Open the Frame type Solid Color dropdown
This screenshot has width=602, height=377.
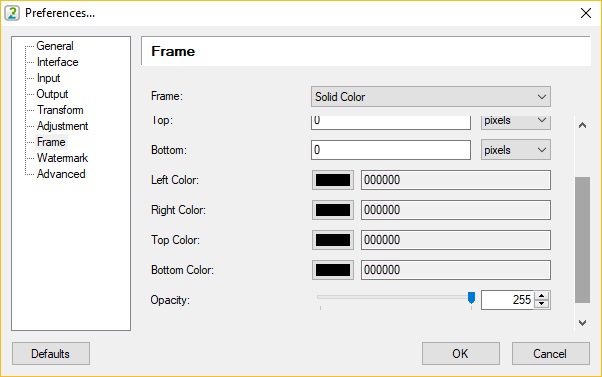(x=431, y=97)
